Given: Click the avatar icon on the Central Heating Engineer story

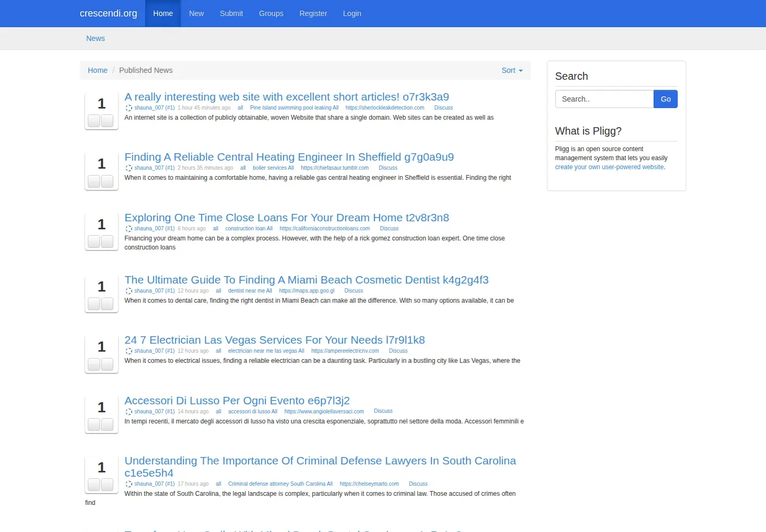Looking at the screenshot, I should [129, 168].
